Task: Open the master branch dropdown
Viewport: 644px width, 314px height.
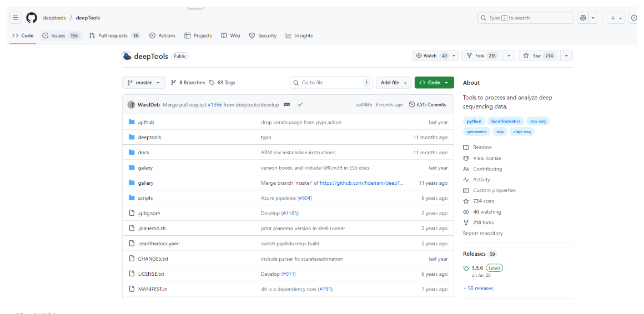Action: tap(144, 83)
